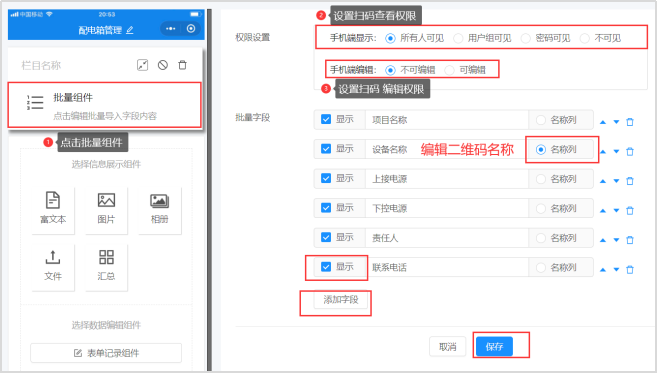Set 上接电源 as the 名称列
Screen dimensions: 657x373
[541, 179]
